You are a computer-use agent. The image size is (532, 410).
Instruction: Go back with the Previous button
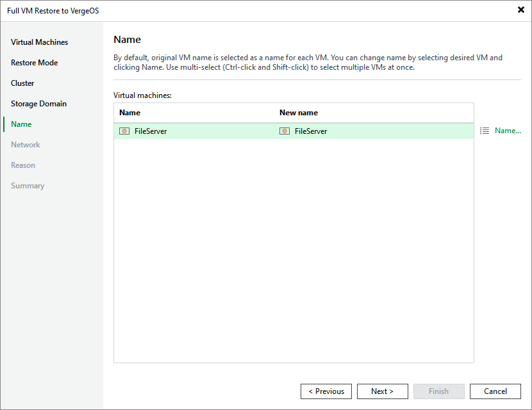tap(326, 391)
